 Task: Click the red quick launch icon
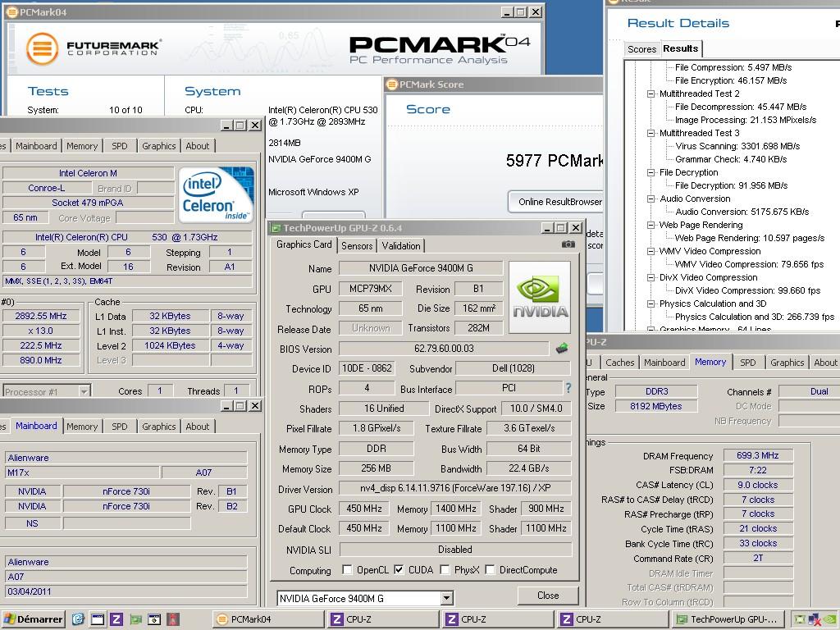coord(173,619)
